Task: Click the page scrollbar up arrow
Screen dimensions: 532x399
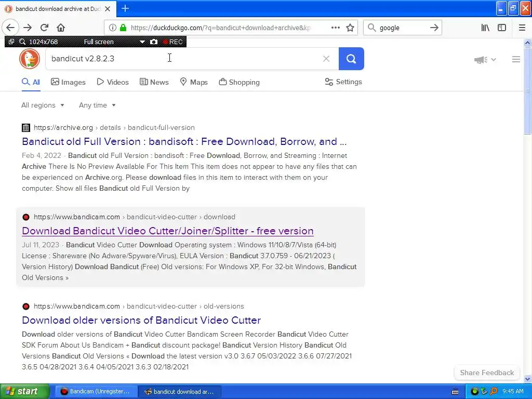Action: 527,43
